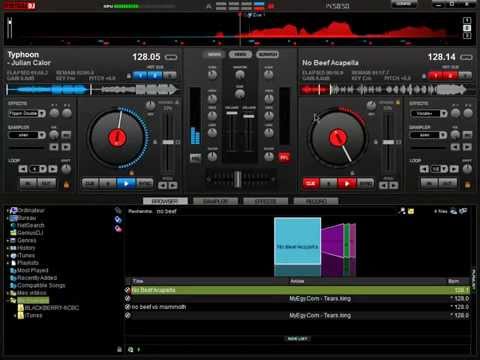Expand the History tree node

[7, 248]
